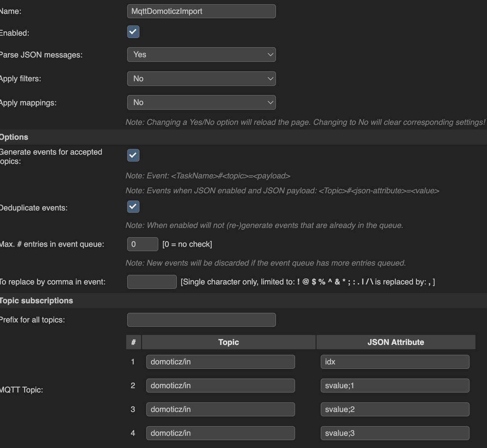Click the '[0 = no check]' hint text

coord(187,244)
